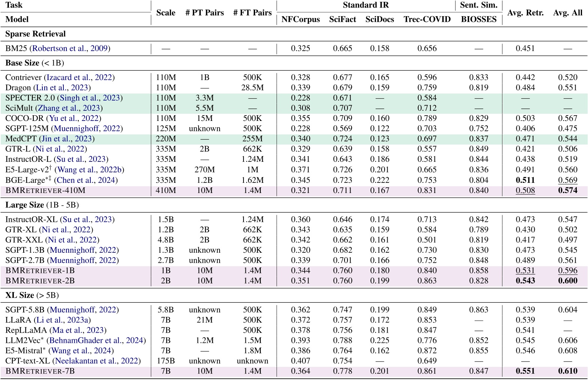Click the BIOSSES column header
The height and width of the screenshot is (380, 588).
coord(478,20)
